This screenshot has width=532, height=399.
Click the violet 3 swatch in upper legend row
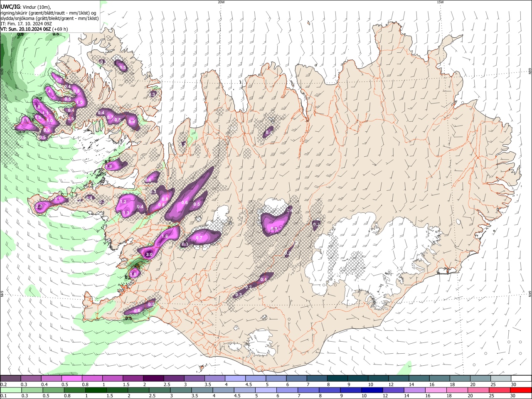point(194,379)
